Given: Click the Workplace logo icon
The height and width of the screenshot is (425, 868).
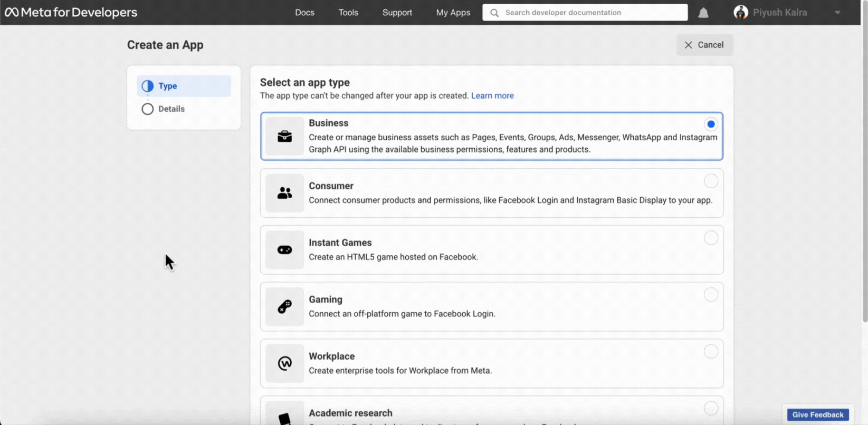Looking at the screenshot, I should (x=285, y=363).
